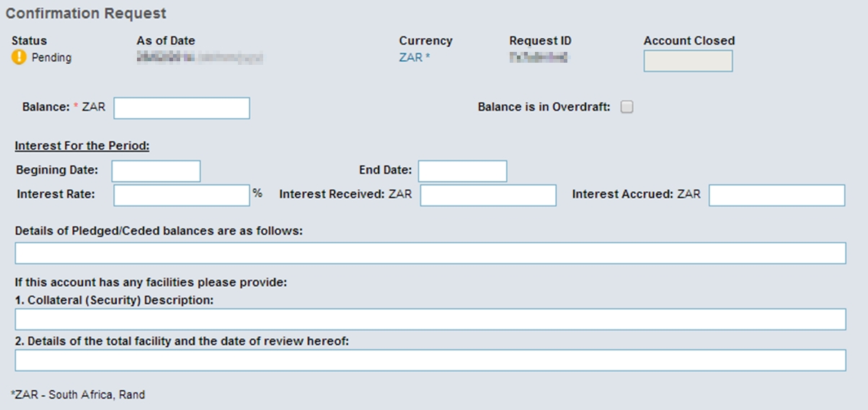Select the End Date field

coord(463,171)
